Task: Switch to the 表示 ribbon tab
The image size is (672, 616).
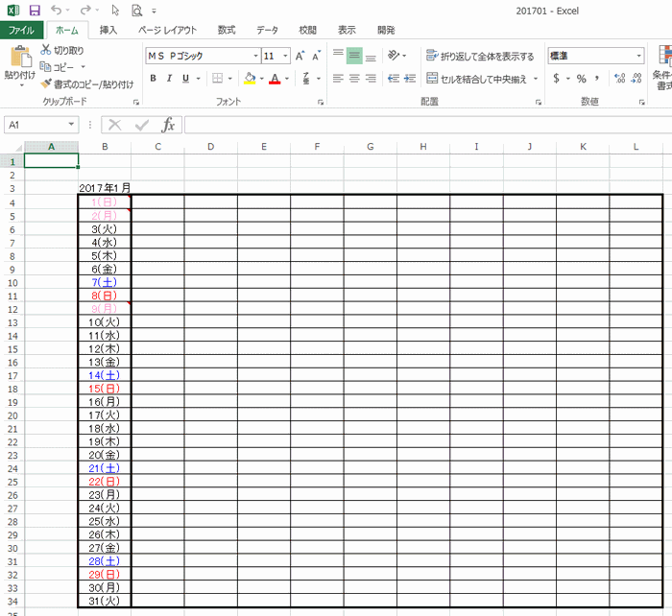Action: coord(347,30)
